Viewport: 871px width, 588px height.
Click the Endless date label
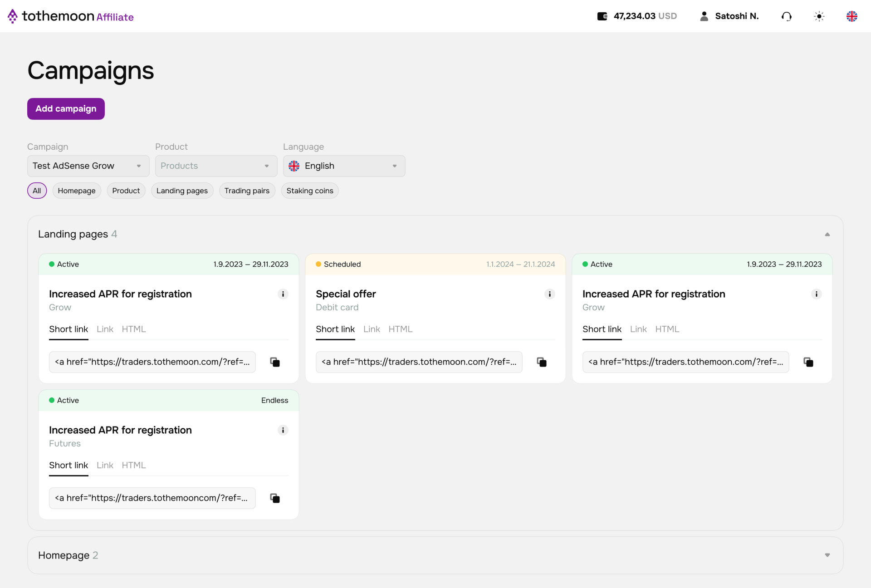pos(274,400)
